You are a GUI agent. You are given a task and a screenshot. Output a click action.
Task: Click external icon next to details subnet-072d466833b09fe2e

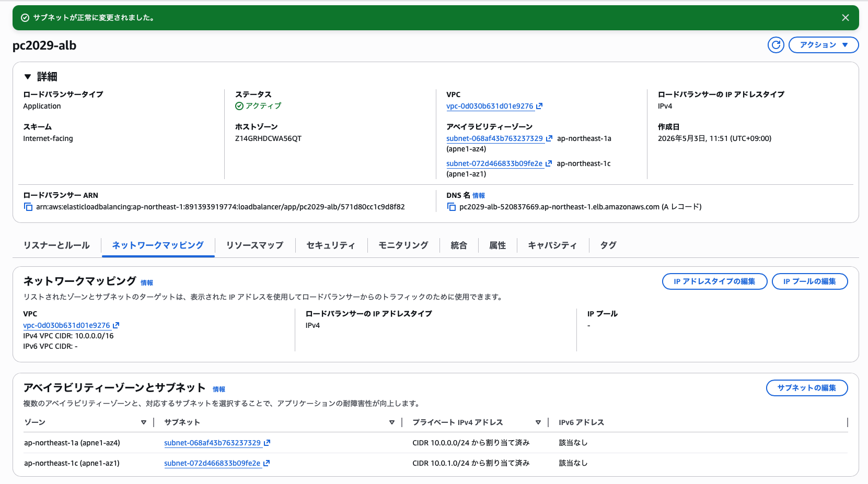[x=549, y=163]
